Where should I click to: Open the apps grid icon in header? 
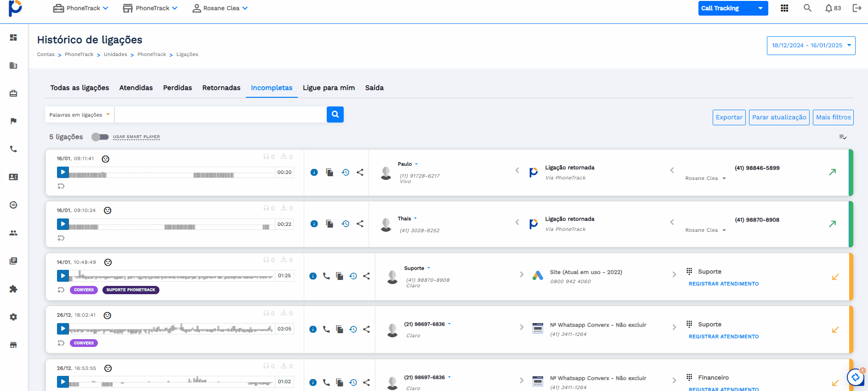point(784,8)
